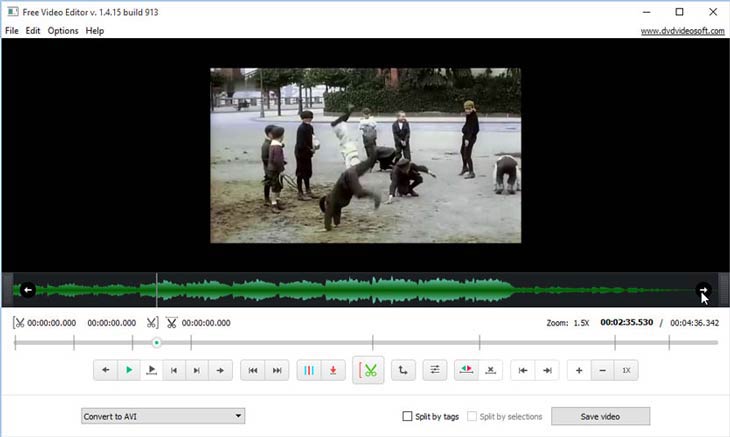Minimize the Free Video Editor window
The width and height of the screenshot is (730, 437).
646,12
